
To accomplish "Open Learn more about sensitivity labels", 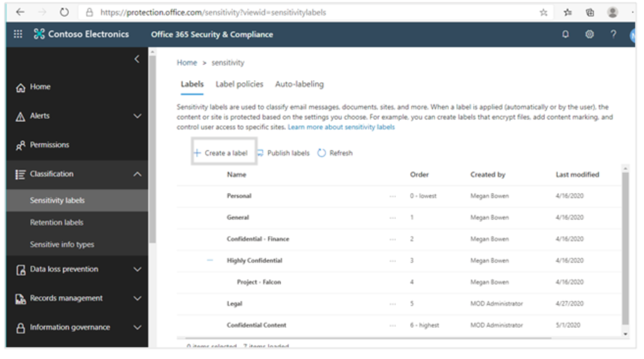I will pyautogui.click(x=341, y=127).
